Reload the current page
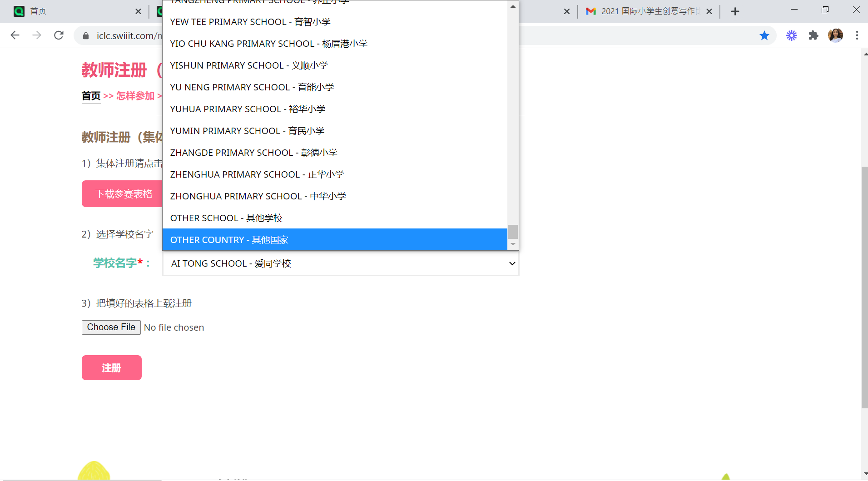Viewport: 868px width, 481px height. [59, 35]
